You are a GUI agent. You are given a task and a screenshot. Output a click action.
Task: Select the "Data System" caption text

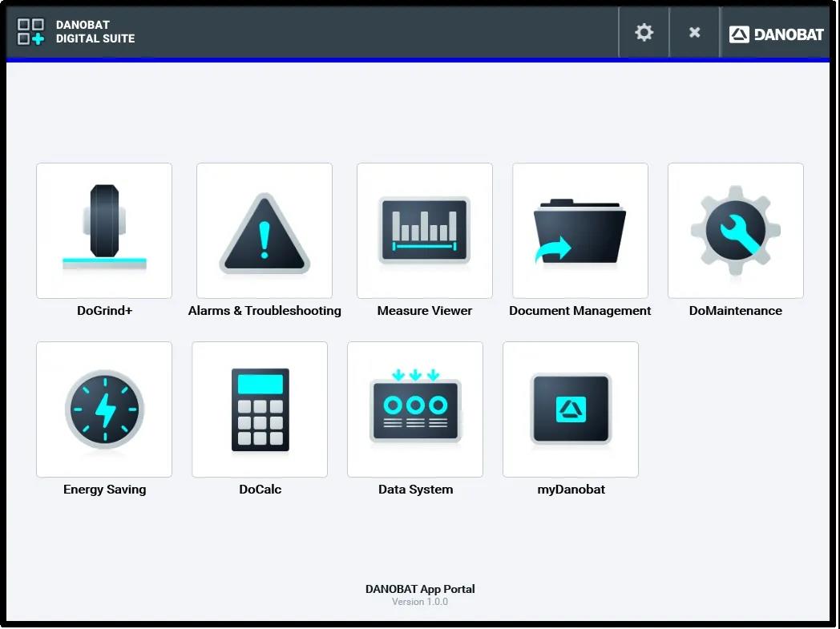click(x=416, y=490)
